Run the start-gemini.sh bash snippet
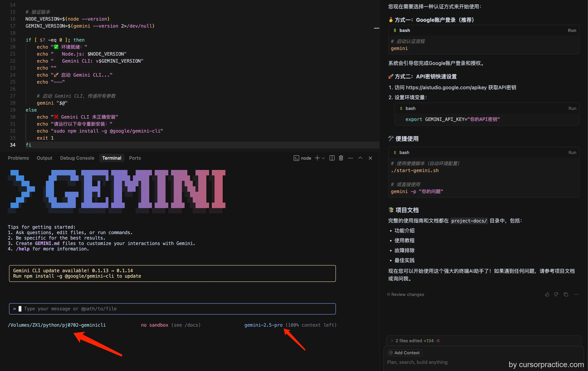 (x=572, y=152)
